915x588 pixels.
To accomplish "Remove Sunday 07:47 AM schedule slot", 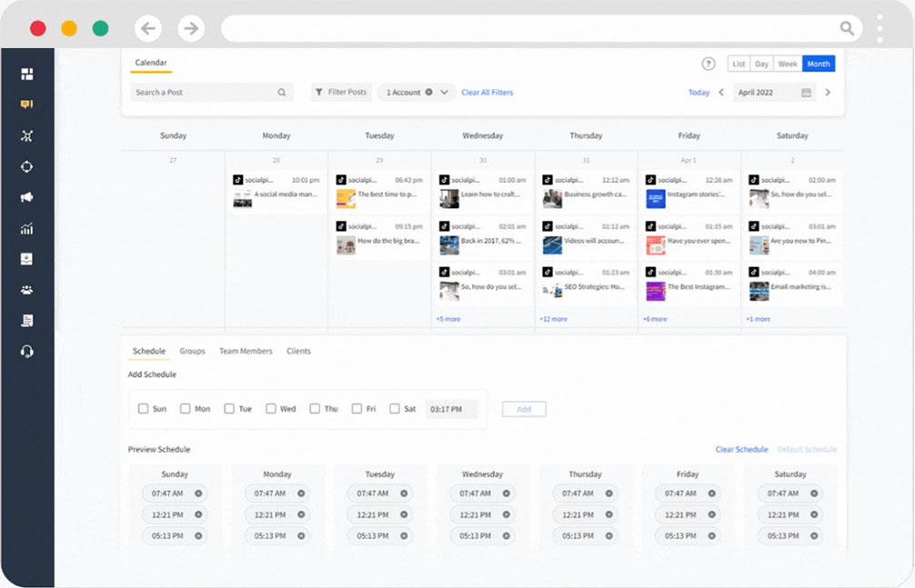I will click(x=199, y=493).
